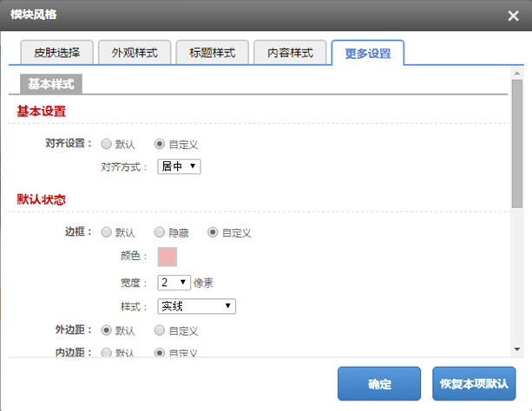Click the scrollbar down arrow
The width and height of the screenshot is (532, 411).
tap(517, 349)
